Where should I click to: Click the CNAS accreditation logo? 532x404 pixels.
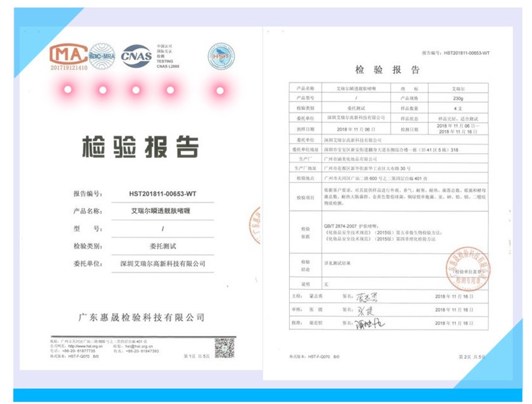point(136,55)
